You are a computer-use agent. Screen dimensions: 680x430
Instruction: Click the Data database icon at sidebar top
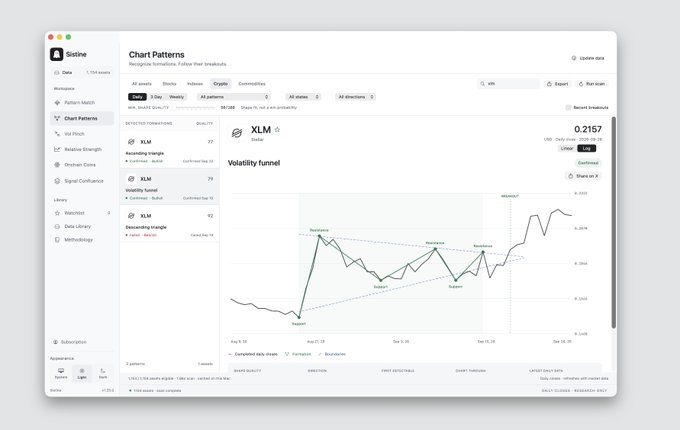57,73
